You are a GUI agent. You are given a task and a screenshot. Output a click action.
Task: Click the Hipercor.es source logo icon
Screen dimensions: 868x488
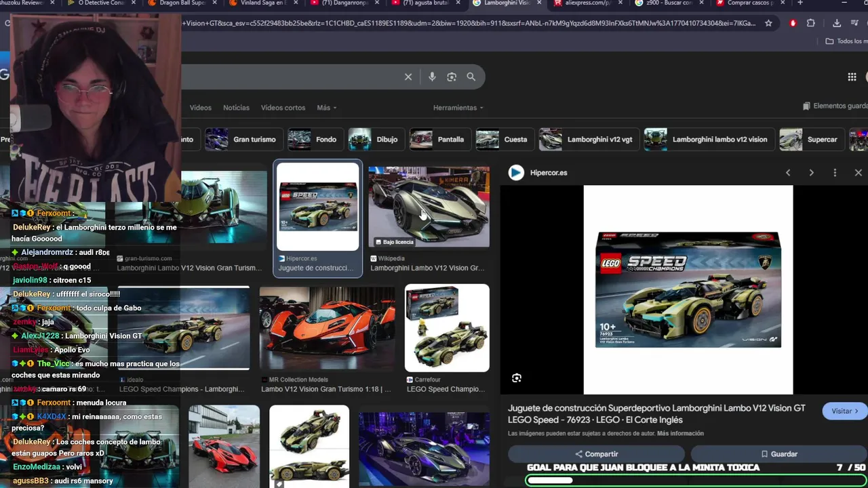pos(516,173)
